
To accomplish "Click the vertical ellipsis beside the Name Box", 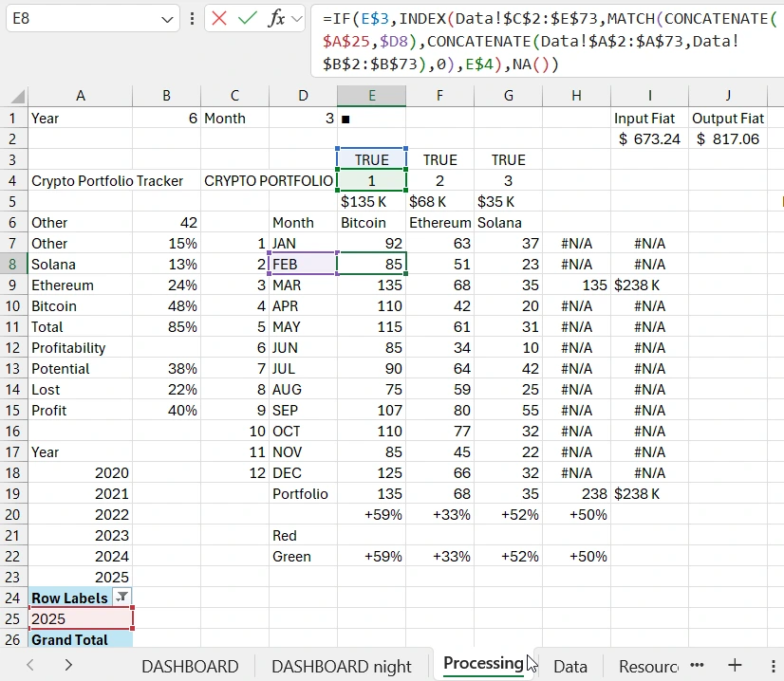I will (x=192, y=17).
